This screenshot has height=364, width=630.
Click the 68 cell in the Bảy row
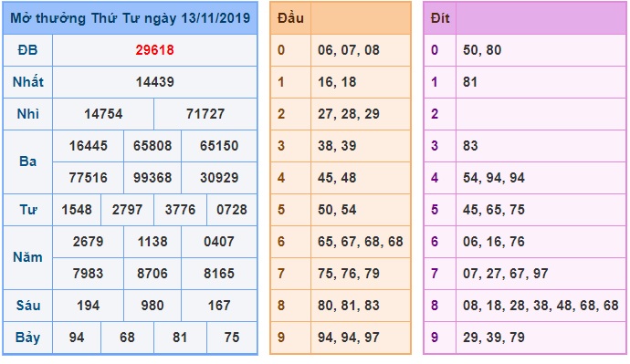[x=127, y=338]
